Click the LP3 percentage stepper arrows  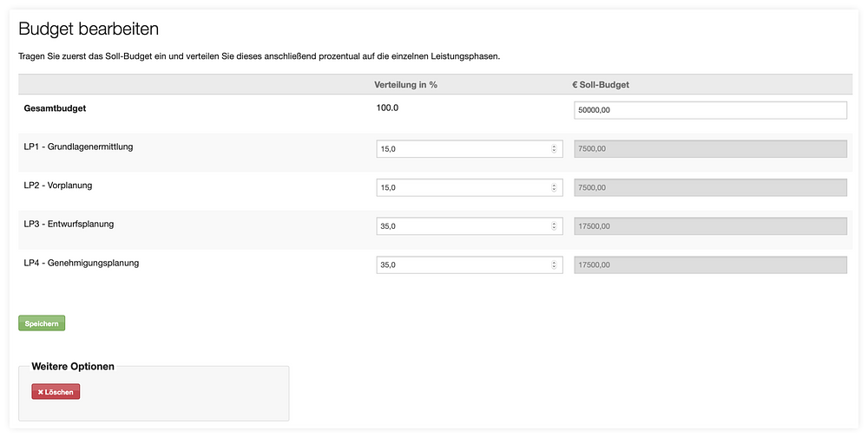[554, 226]
